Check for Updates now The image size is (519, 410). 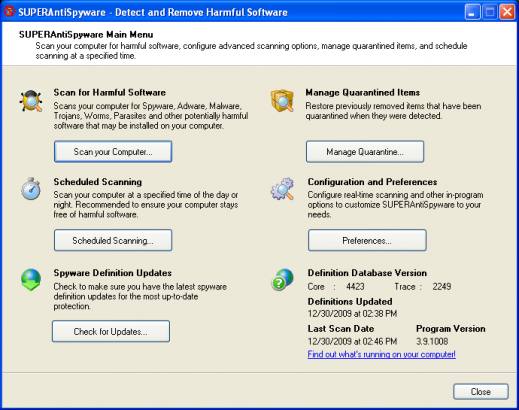click(111, 331)
